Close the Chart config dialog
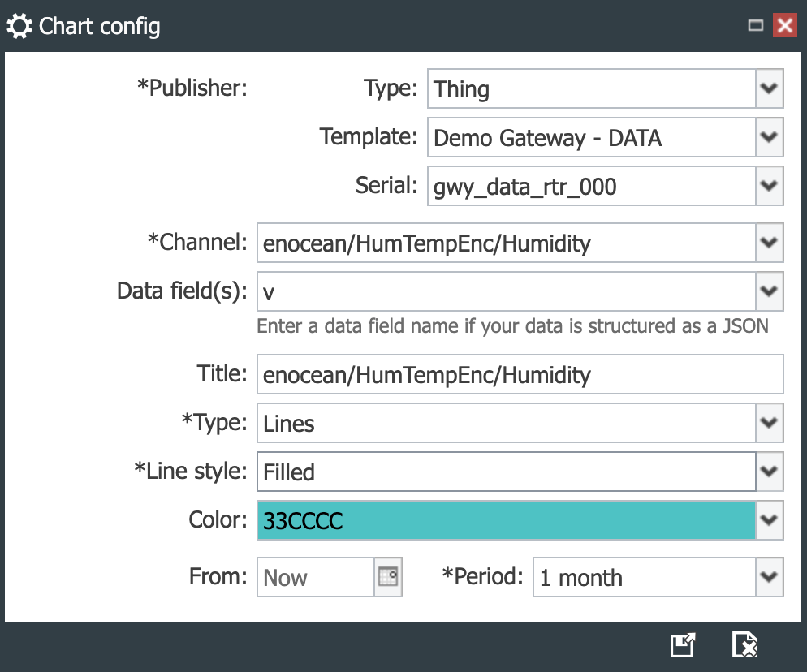 [x=785, y=25]
